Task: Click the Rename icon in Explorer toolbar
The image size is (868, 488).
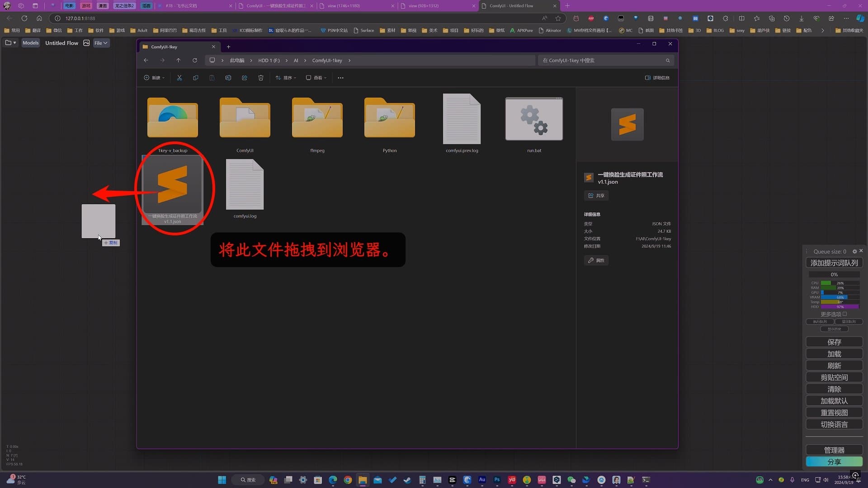Action: [x=228, y=78]
